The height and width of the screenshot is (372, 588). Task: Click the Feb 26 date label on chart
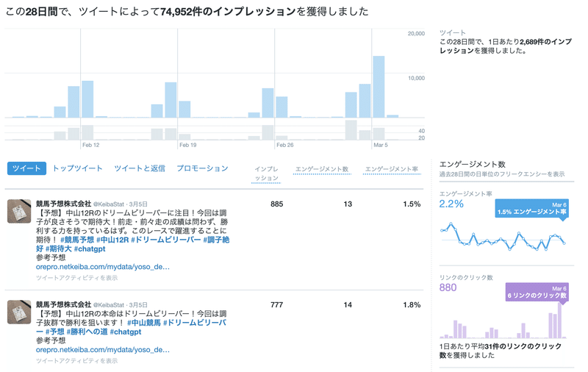(x=285, y=145)
